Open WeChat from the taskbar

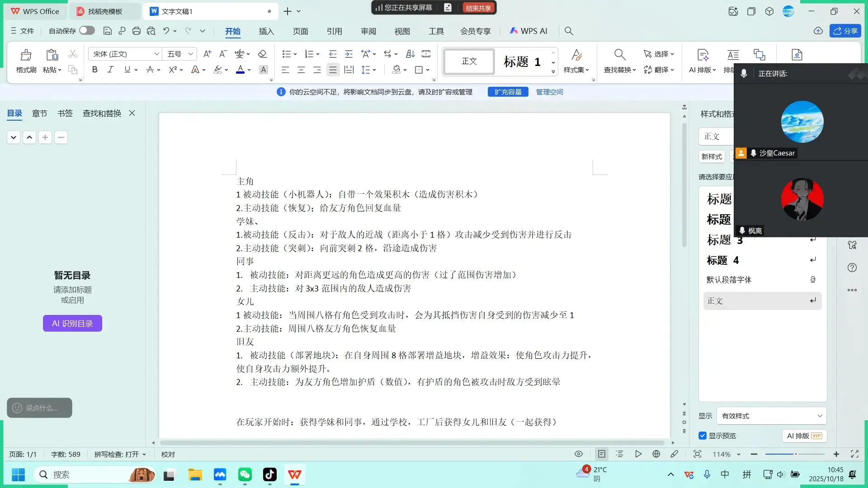click(245, 475)
